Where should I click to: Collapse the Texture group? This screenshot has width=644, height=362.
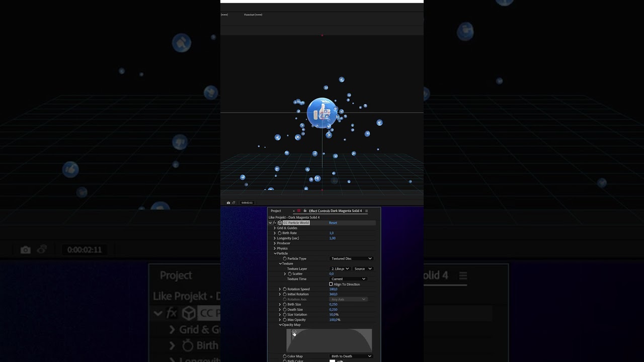(x=280, y=263)
